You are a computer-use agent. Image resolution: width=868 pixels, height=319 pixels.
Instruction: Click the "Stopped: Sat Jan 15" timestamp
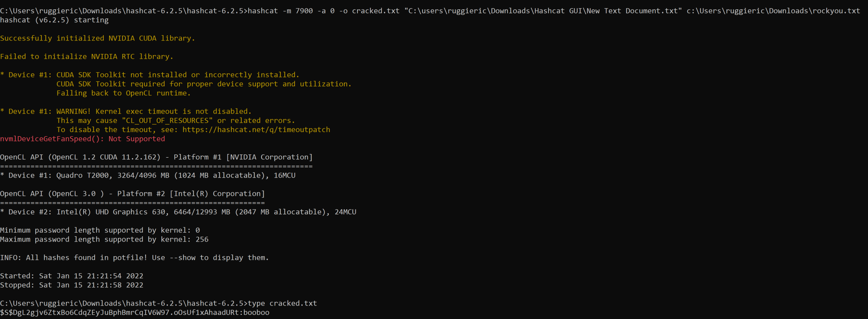point(71,285)
